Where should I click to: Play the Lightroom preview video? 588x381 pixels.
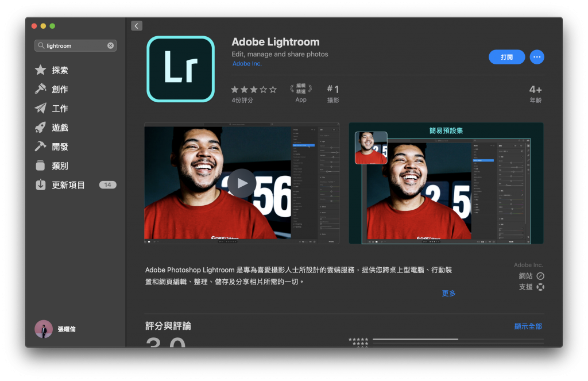point(242,183)
